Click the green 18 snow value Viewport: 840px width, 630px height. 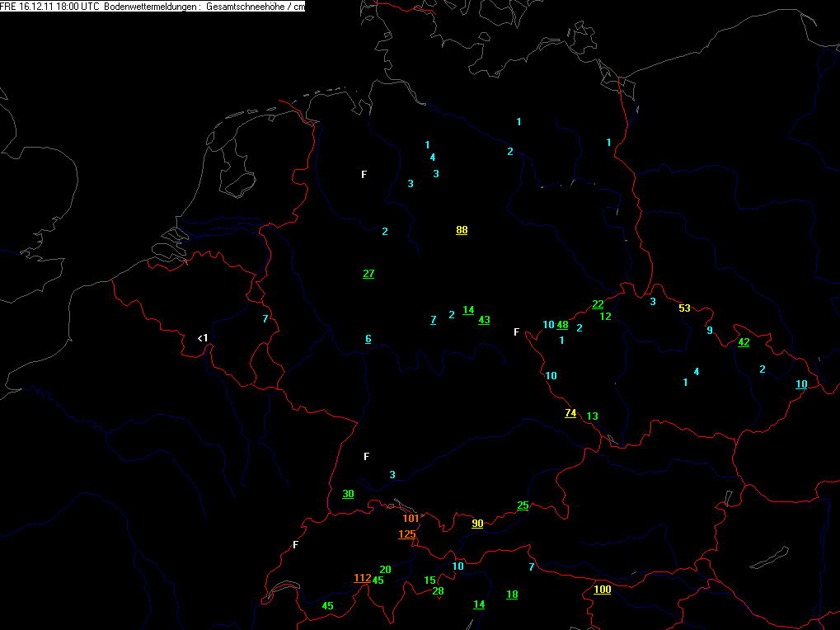(512, 594)
